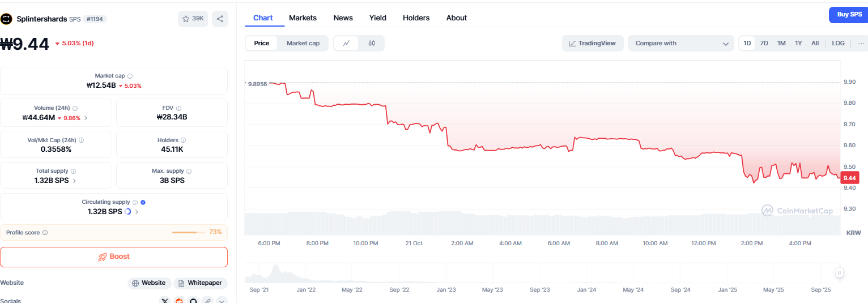This screenshot has height=303, width=868.
Task: Open the X (Twitter) social link
Action: tap(165, 300)
